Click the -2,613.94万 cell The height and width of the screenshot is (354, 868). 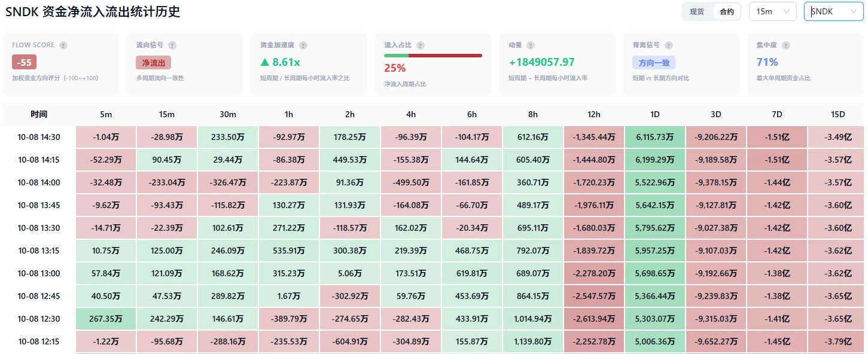pos(594,319)
